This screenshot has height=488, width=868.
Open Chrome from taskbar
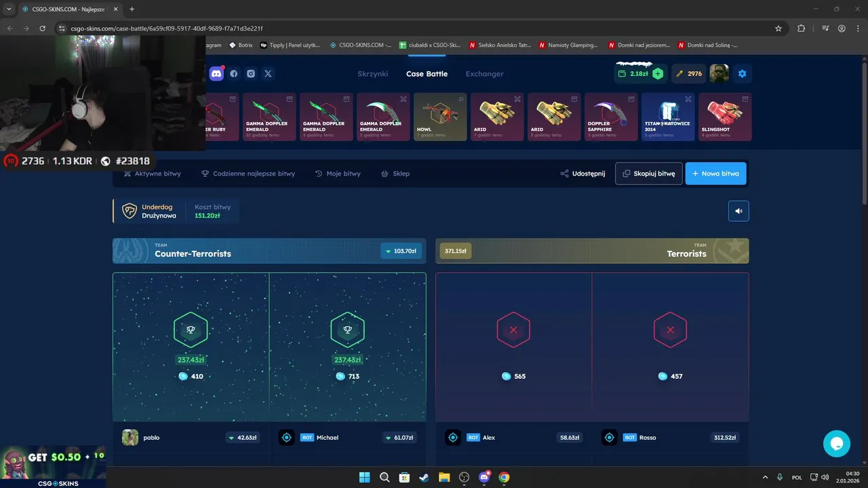504,477
